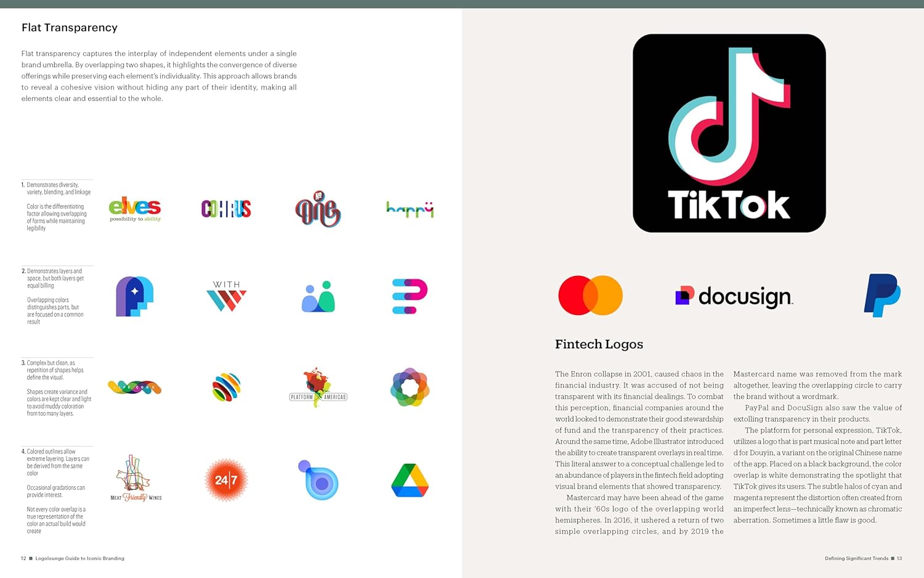Viewport: 924px width, 578px height.
Task: Click the docusign logo
Action: click(734, 296)
